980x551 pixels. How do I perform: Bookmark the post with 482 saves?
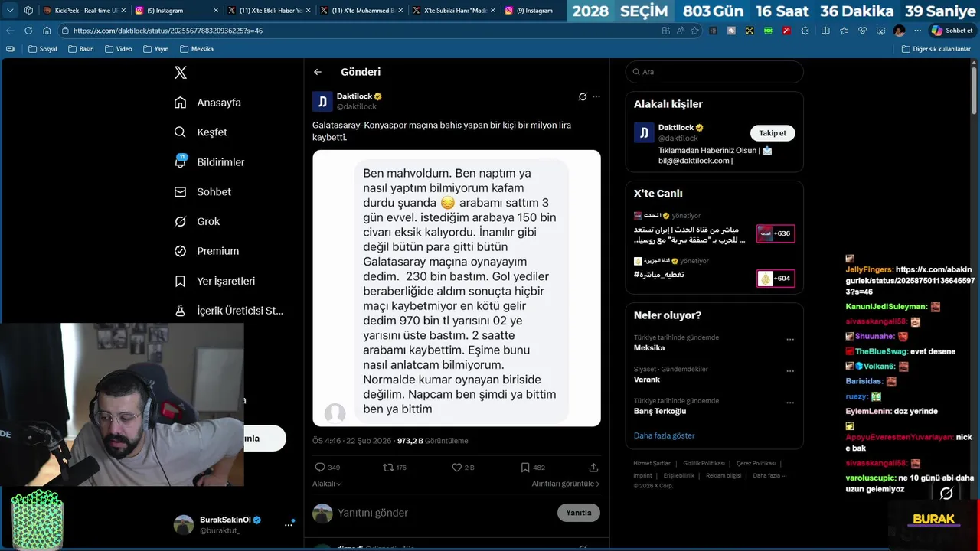coord(525,467)
